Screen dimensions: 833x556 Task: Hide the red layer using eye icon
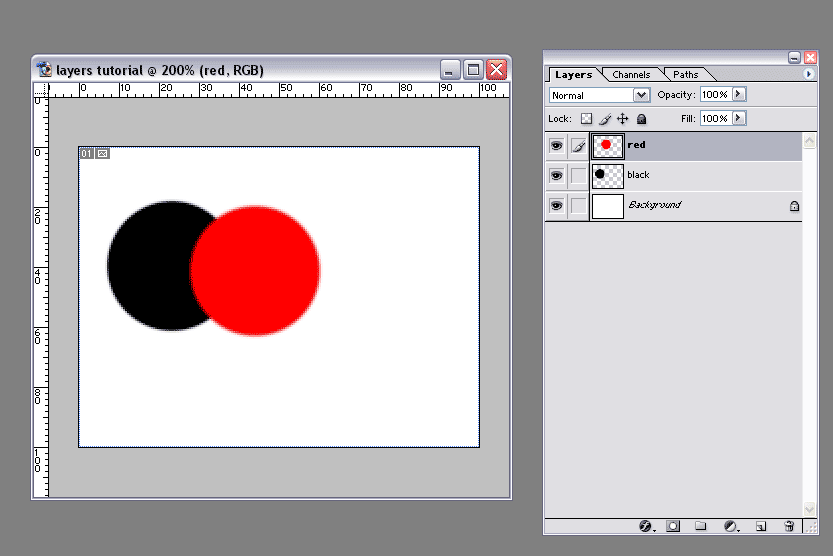[556, 146]
